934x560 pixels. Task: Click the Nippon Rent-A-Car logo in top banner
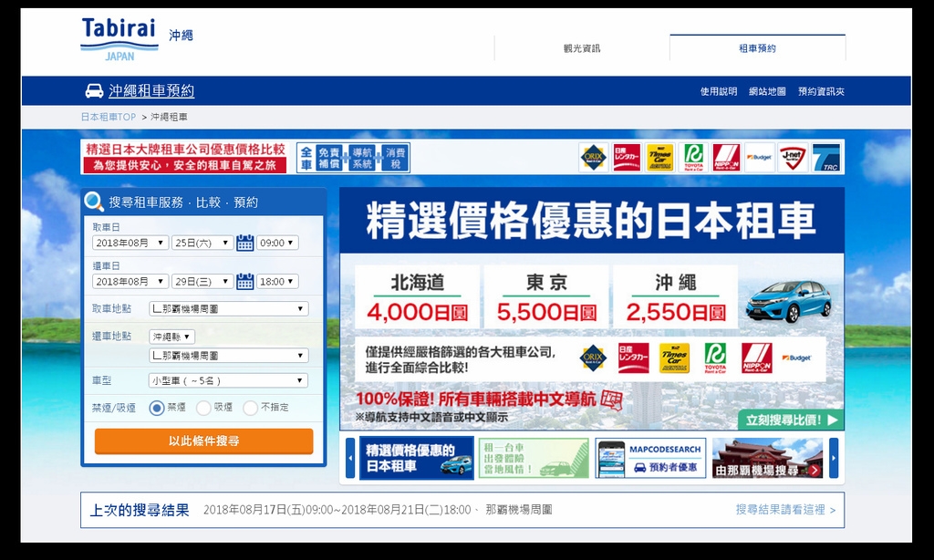pyautogui.click(x=726, y=157)
